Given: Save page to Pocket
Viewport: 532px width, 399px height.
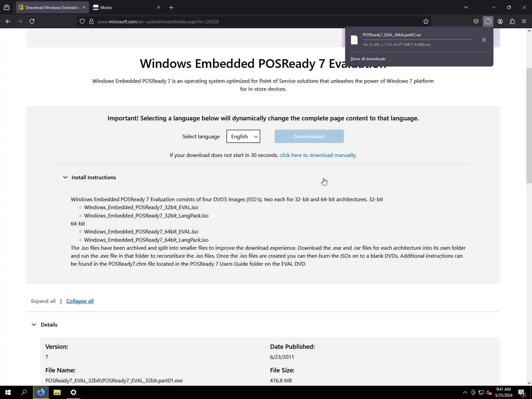Looking at the screenshot, I should click(x=476, y=21).
